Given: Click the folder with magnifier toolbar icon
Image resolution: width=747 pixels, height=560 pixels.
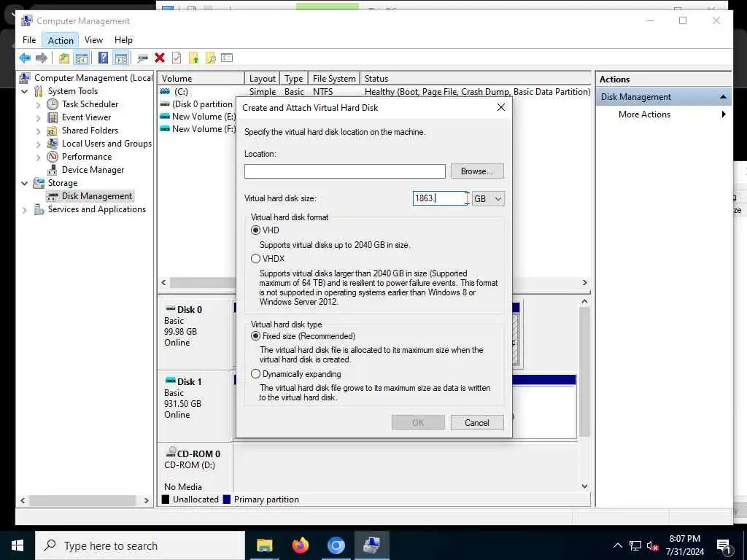Looking at the screenshot, I should point(211,58).
